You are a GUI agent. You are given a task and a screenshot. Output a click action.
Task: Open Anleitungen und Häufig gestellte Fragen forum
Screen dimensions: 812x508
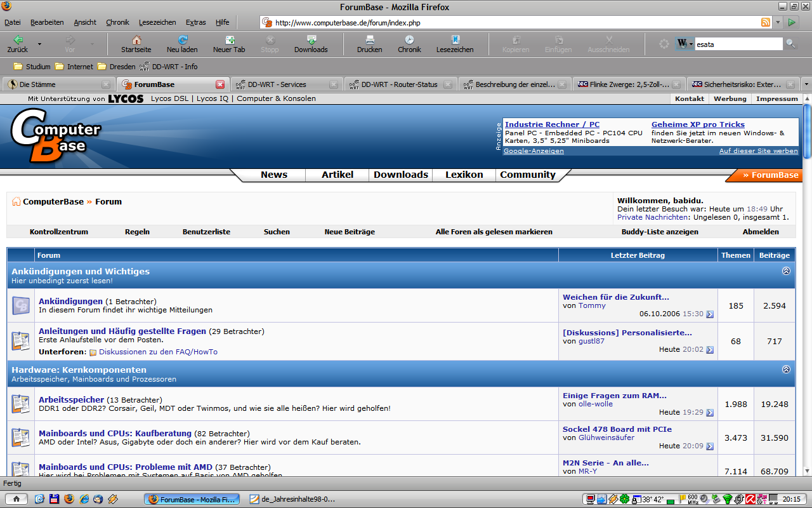(x=122, y=331)
